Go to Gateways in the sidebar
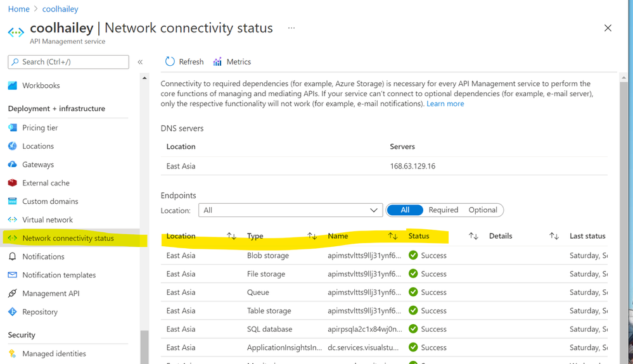 [38, 165]
